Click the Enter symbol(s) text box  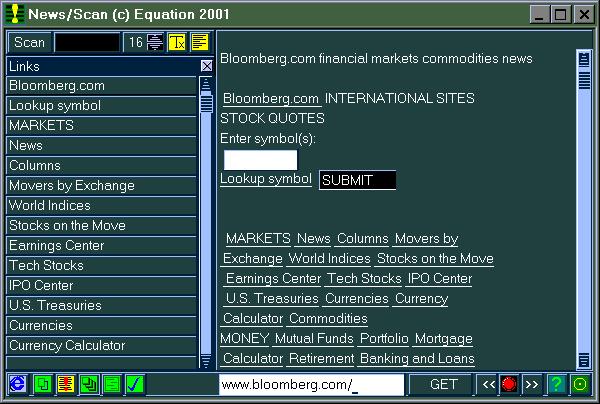tap(260, 160)
